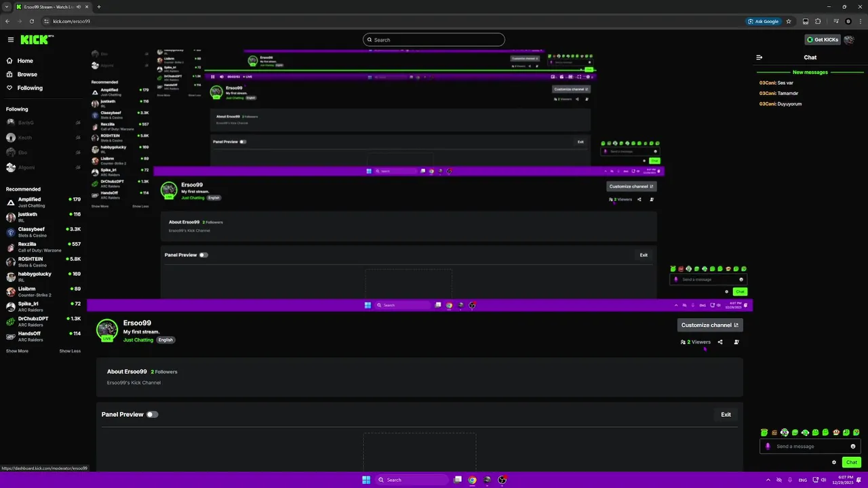Insert the third quick emote
This screenshot has width=868, height=488.
click(x=785, y=432)
